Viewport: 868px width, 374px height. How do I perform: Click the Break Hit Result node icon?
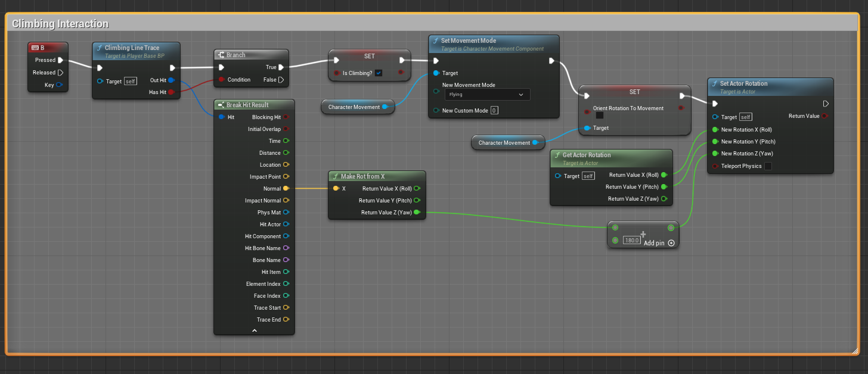click(221, 105)
